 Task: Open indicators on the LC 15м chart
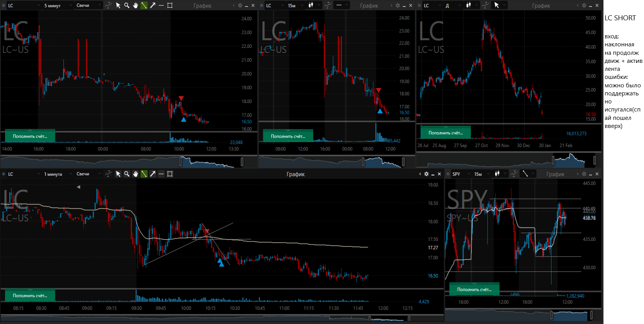[x=328, y=5]
